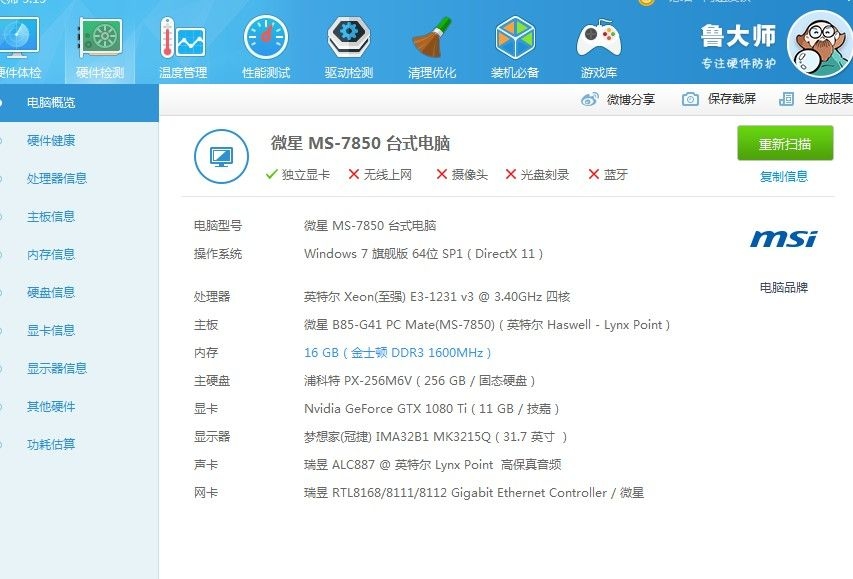Click the 操作系统 row label
The height and width of the screenshot is (579, 853).
tap(218, 254)
